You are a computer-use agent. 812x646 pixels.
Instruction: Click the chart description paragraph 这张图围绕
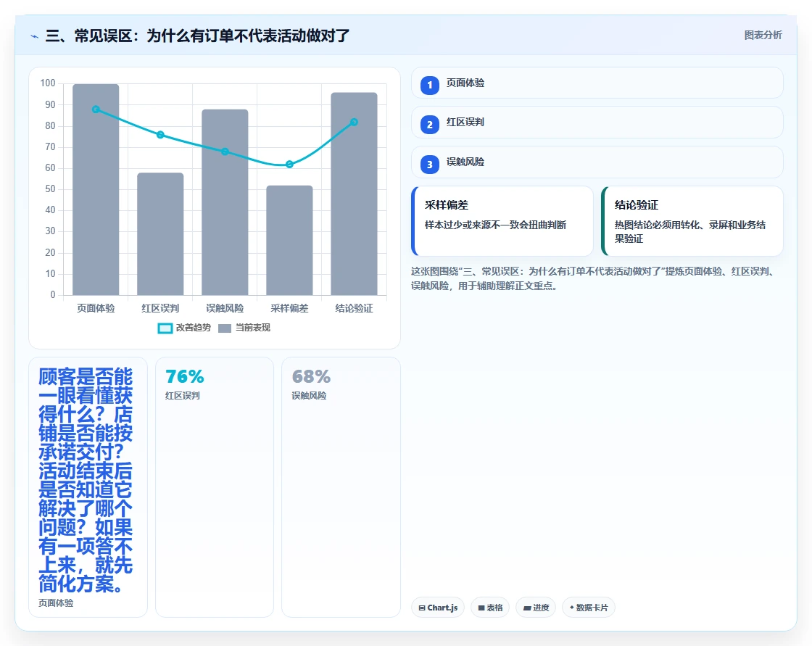(x=594, y=278)
